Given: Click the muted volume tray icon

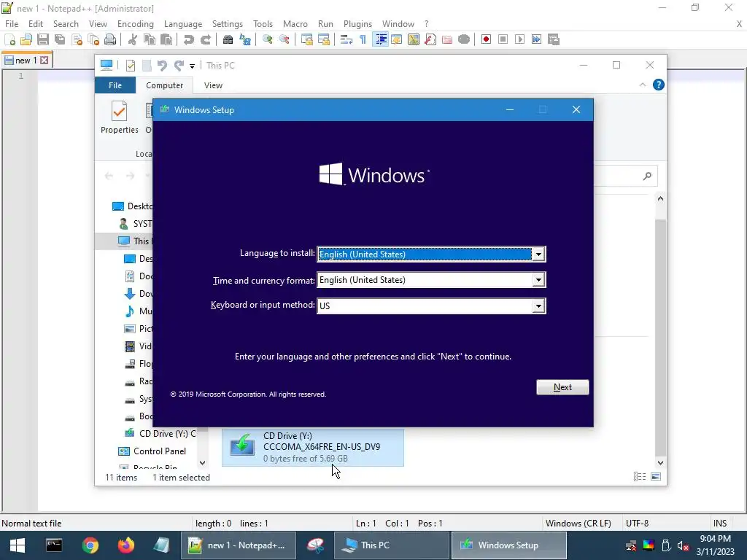Looking at the screenshot, I should [x=683, y=545].
